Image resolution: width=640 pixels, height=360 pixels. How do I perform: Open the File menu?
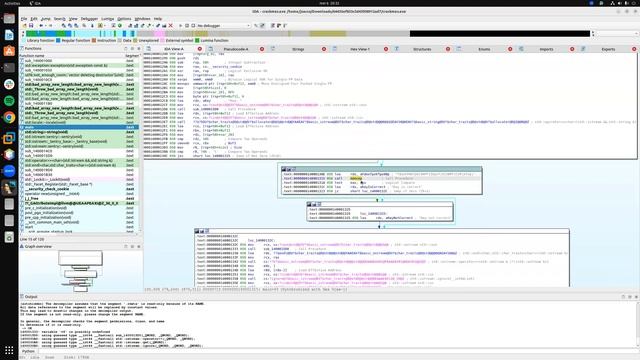24,19
